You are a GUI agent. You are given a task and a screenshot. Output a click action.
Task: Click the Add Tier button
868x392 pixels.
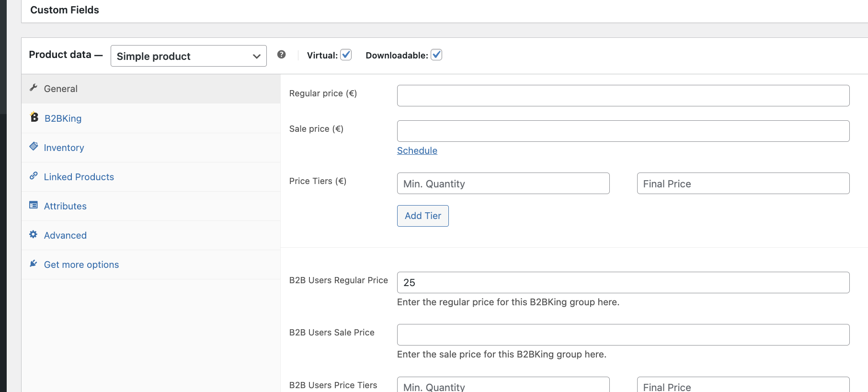pos(423,216)
